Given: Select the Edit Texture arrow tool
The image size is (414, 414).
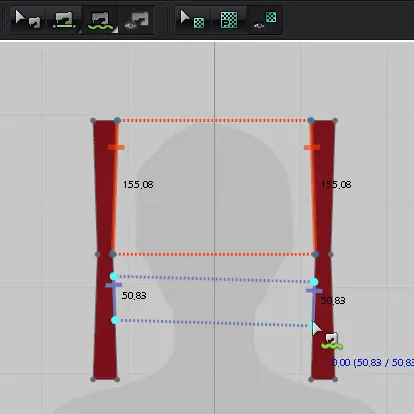Looking at the screenshot, I should (x=192, y=19).
